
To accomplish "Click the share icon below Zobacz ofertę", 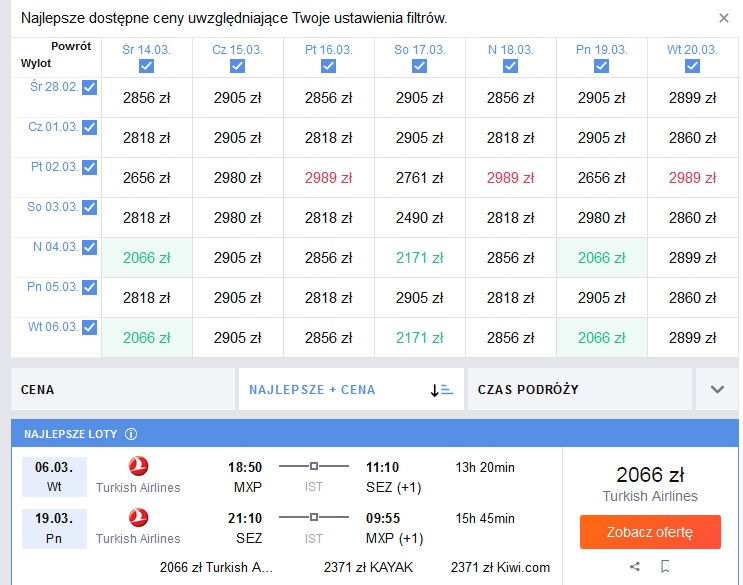I will pyautogui.click(x=634, y=566).
